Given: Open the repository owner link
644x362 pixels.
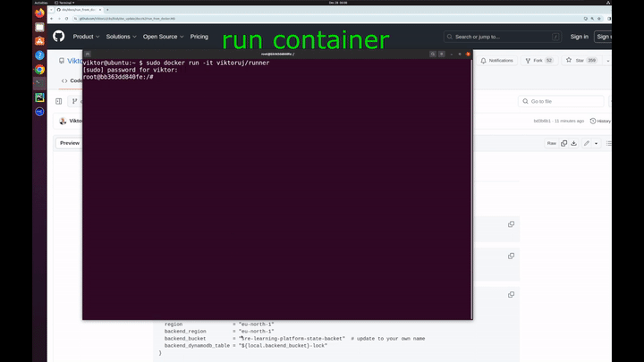Looking at the screenshot, I should click(75, 61).
